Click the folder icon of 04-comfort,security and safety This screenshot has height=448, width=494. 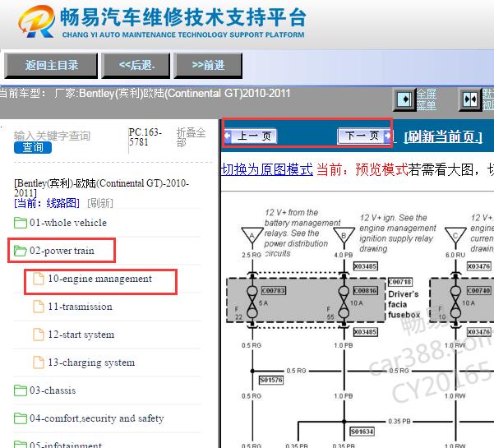(x=21, y=418)
